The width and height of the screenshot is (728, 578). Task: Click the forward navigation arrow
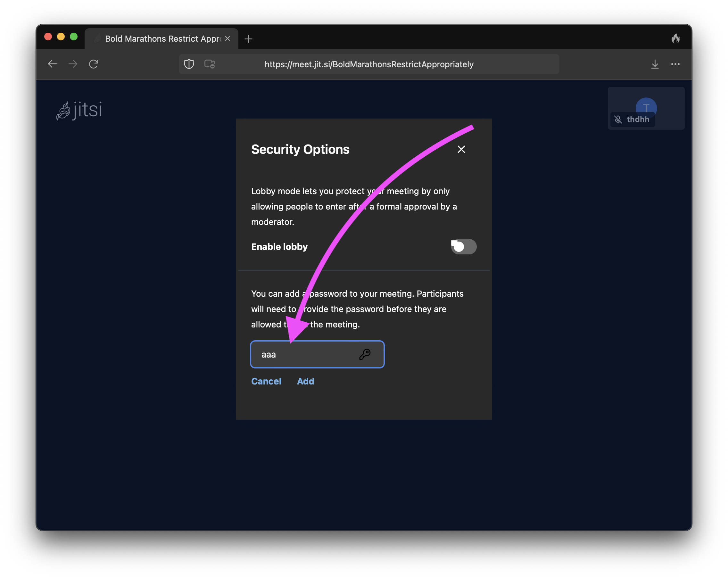pyautogui.click(x=73, y=64)
